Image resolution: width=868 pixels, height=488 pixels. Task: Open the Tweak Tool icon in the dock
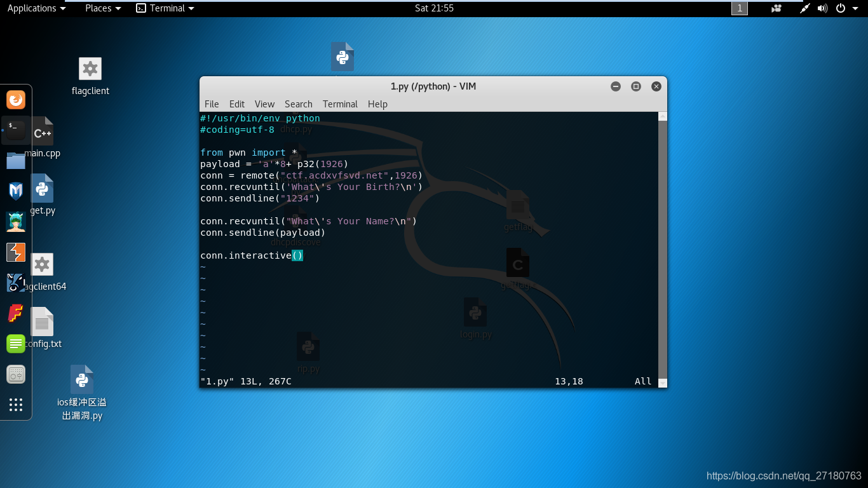(x=16, y=374)
